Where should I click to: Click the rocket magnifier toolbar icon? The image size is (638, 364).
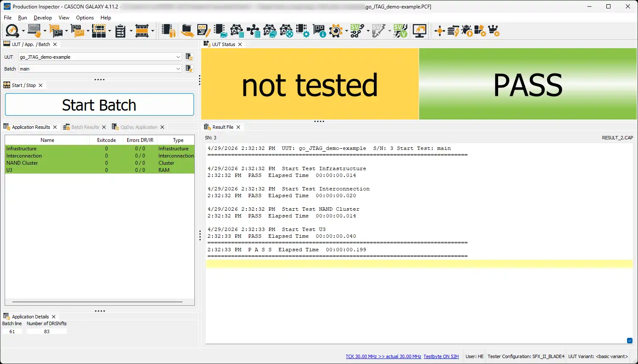(12, 31)
